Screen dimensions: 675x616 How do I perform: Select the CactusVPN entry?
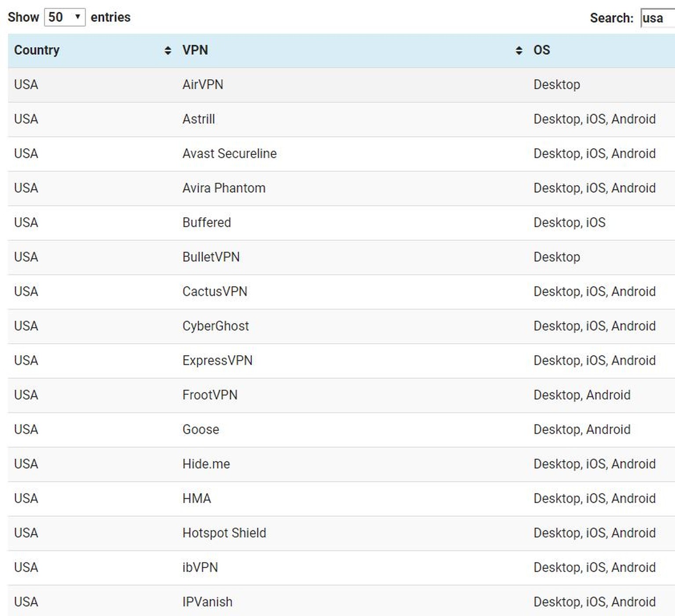(x=215, y=292)
